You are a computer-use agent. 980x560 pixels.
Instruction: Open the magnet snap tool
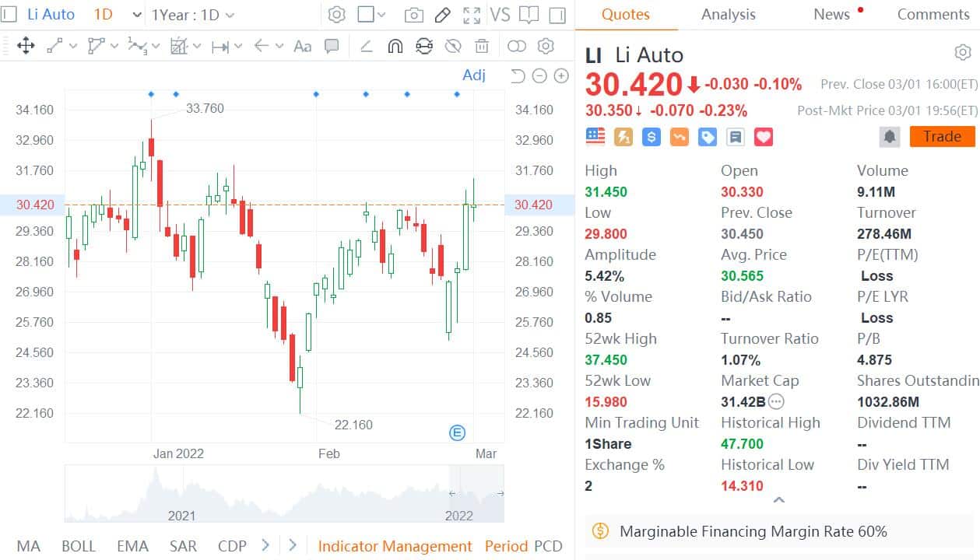395,46
